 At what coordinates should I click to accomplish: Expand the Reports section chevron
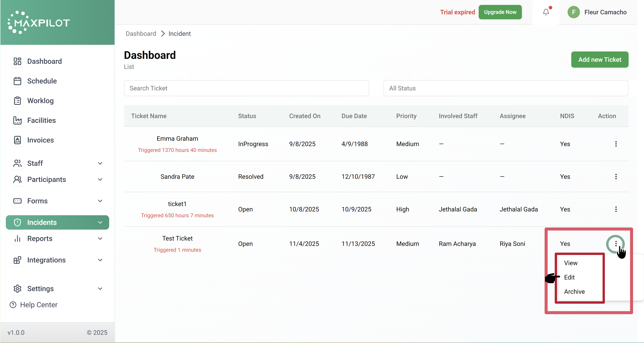tap(100, 239)
